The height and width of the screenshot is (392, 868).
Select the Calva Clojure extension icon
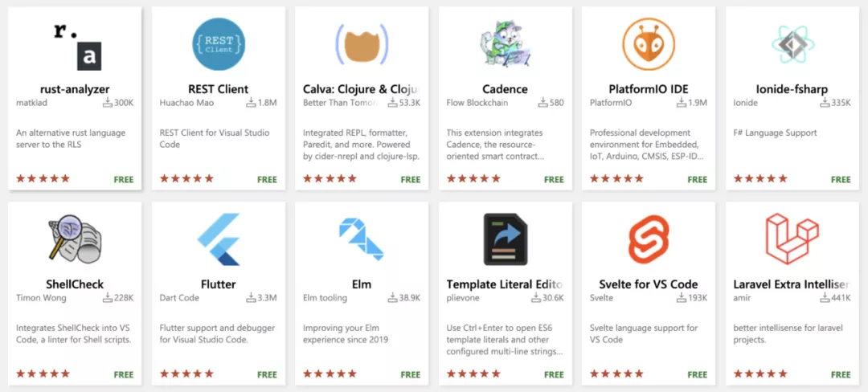tap(361, 43)
